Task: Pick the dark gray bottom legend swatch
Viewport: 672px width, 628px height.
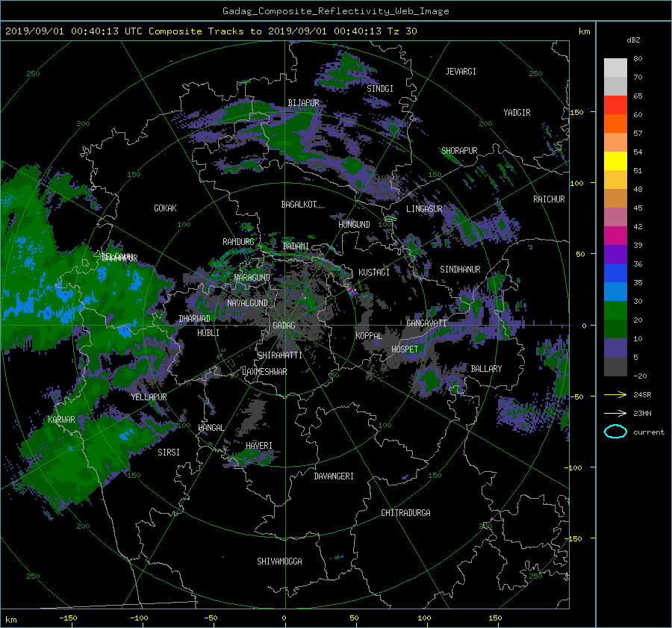Action: click(x=615, y=366)
